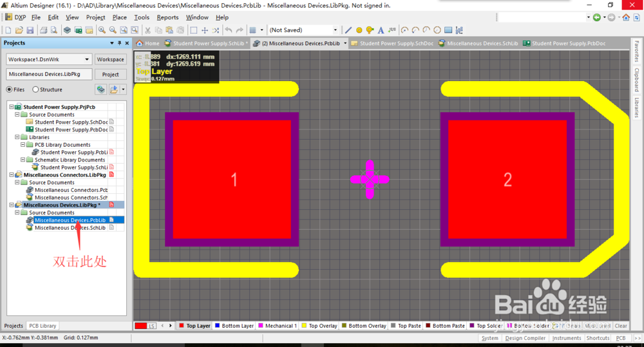Select the place string text tool
Screen dimensions: 644x347
pos(381,30)
